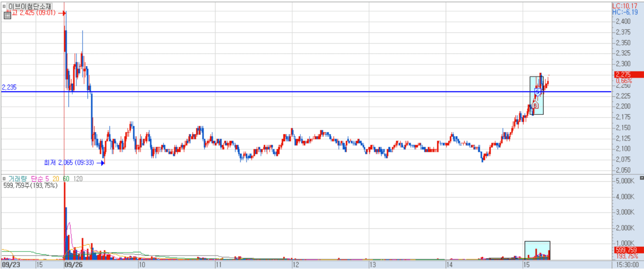Select the 60-period moving average label
This screenshot has width=644, height=269.
click(66, 179)
